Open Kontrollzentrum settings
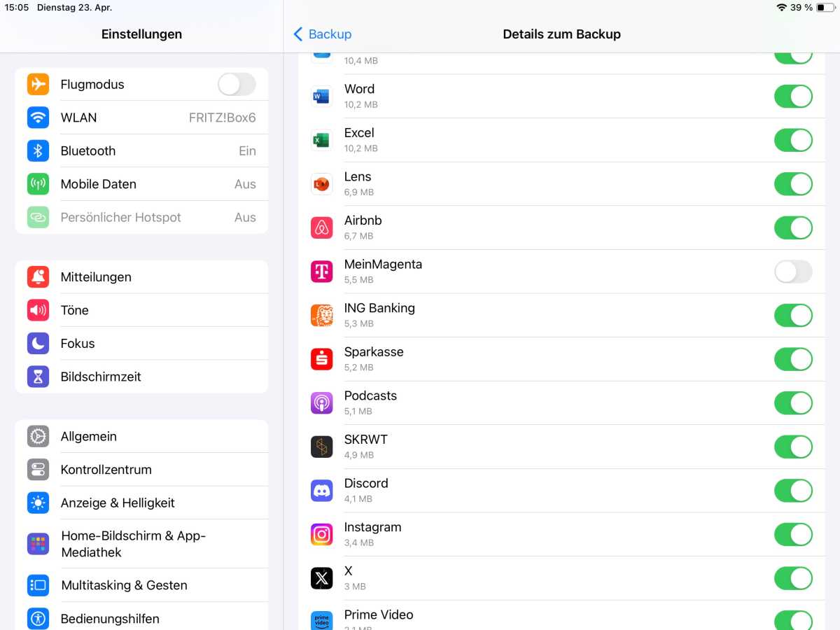The width and height of the screenshot is (840, 630). point(141,469)
